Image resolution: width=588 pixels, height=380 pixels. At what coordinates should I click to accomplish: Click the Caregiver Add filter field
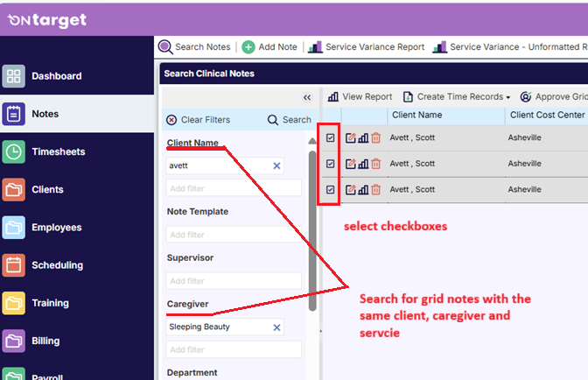(234, 349)
